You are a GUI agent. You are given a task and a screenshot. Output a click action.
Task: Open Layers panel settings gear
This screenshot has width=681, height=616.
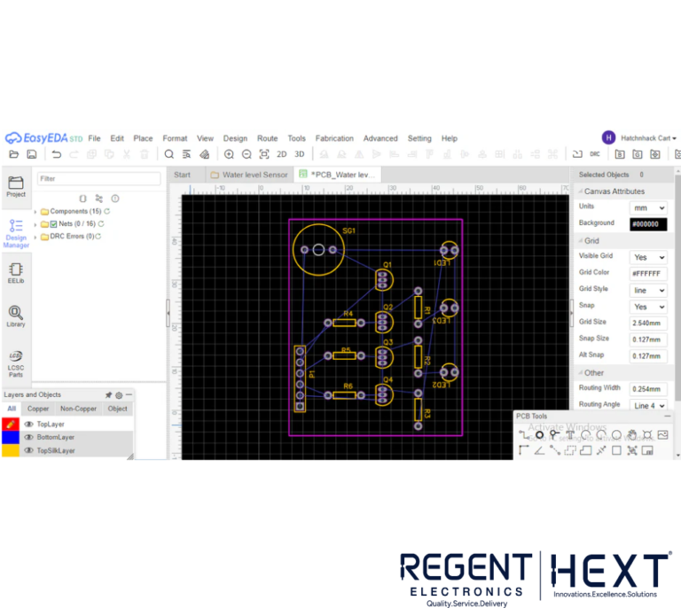(x=119, y=395)
